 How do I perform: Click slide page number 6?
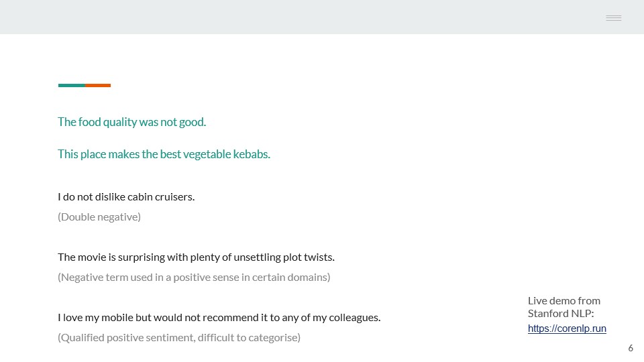tap(631, 348)
